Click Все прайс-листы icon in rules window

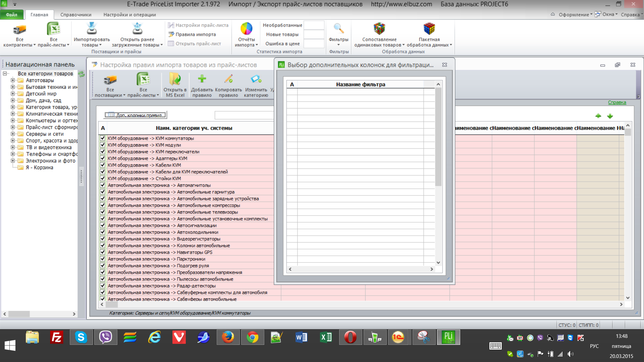point(143,79)
